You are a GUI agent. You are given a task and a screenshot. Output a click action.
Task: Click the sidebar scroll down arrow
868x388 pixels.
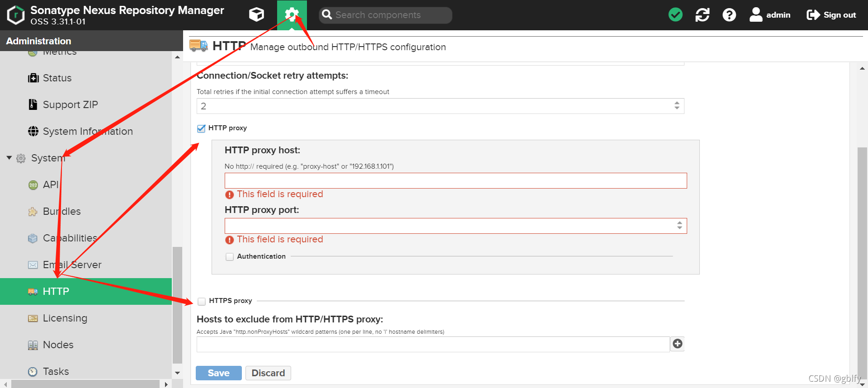click(177, 373)
